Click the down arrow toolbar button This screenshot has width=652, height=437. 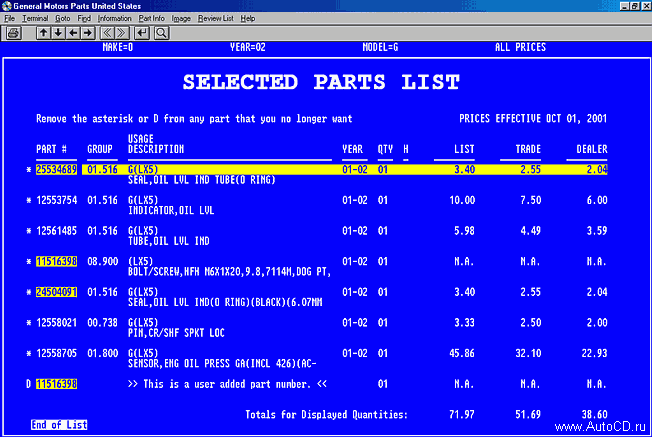(58, 33)
